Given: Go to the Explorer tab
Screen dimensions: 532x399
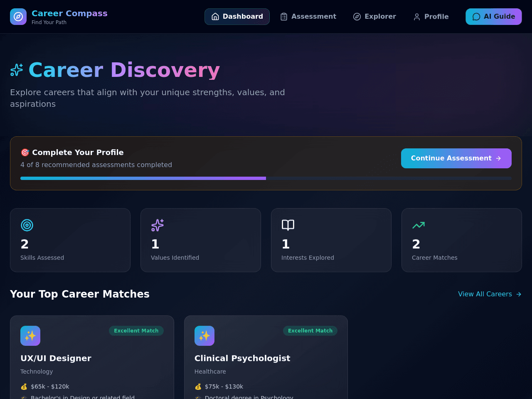Looking at the screenshot, I should [374, 17].
